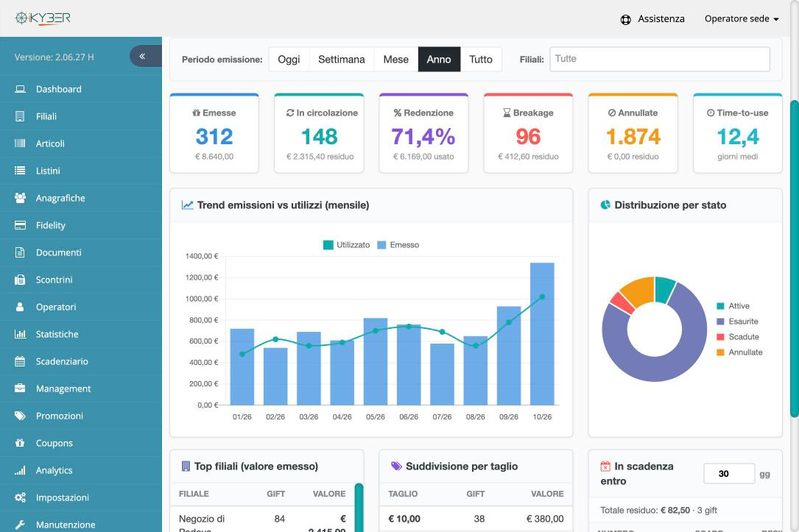
Task: Toggle the Annullate legend entry
Action: (x=739, y=352)
